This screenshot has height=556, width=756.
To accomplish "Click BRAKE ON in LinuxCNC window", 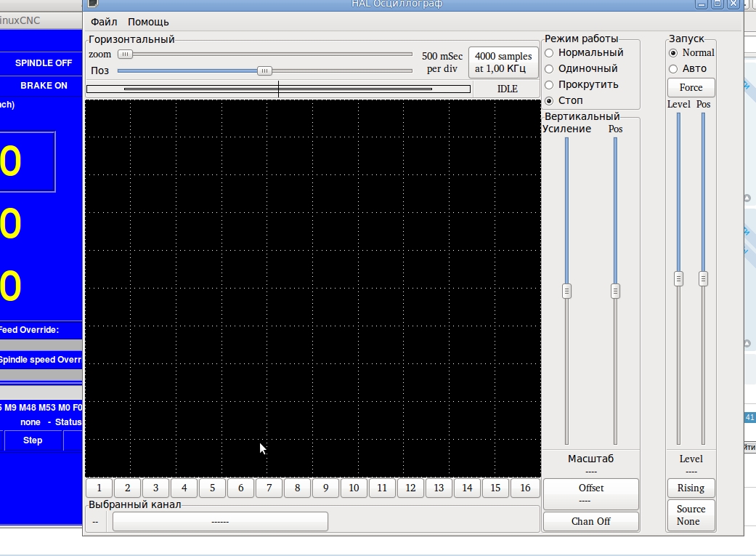I will [44, 86].
